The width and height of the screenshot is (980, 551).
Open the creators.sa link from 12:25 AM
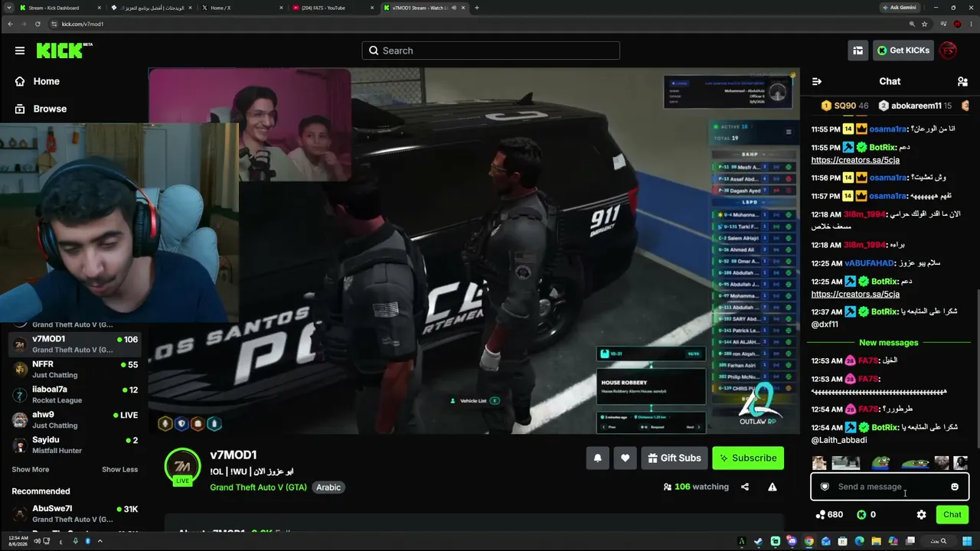(x=855, y=294)
